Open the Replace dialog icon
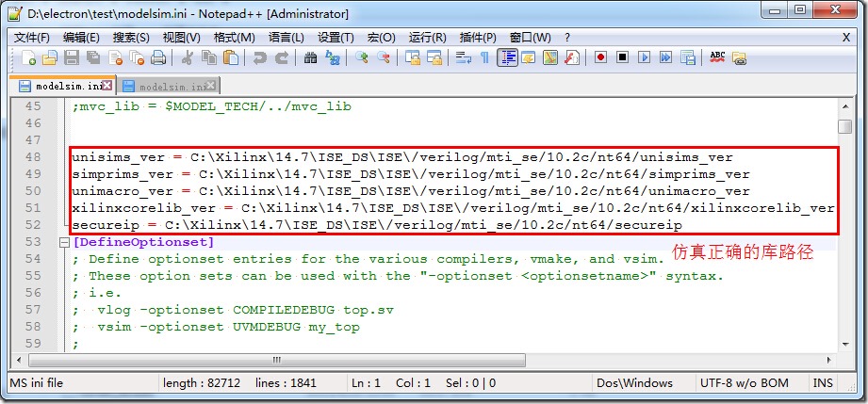 (332, 57)
